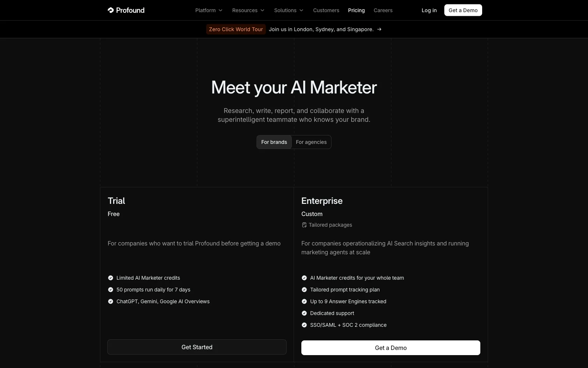Click the Custom price label

[x=312, y=214]
